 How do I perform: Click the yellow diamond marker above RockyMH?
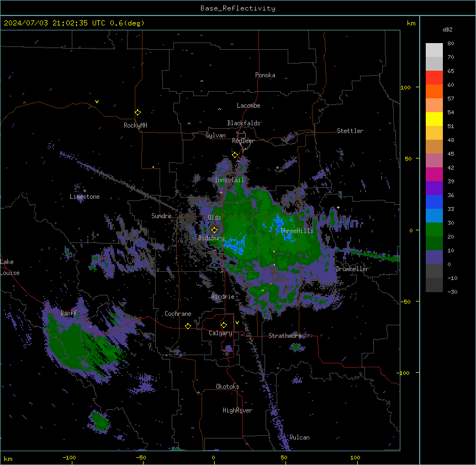(x=138, y=113)
